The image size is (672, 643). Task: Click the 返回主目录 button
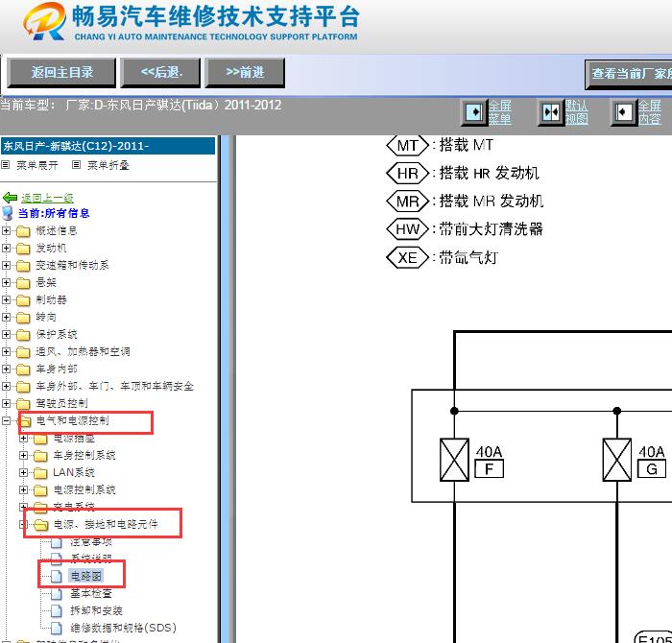tap(61, 72)
